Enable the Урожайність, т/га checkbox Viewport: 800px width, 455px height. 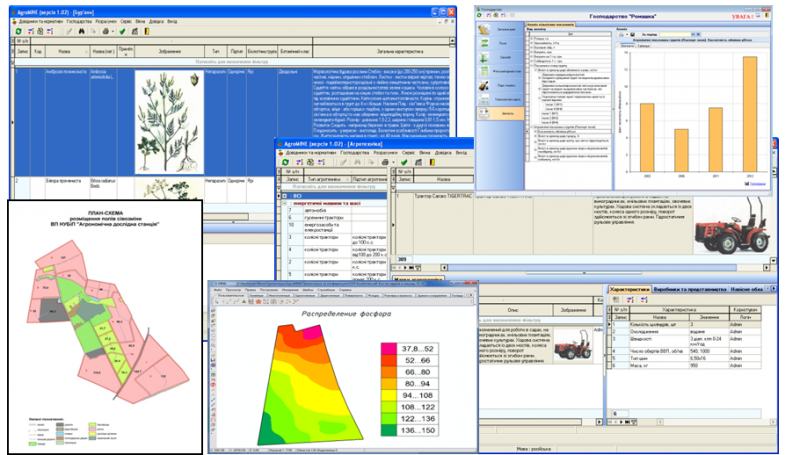[x=525, y=44]
